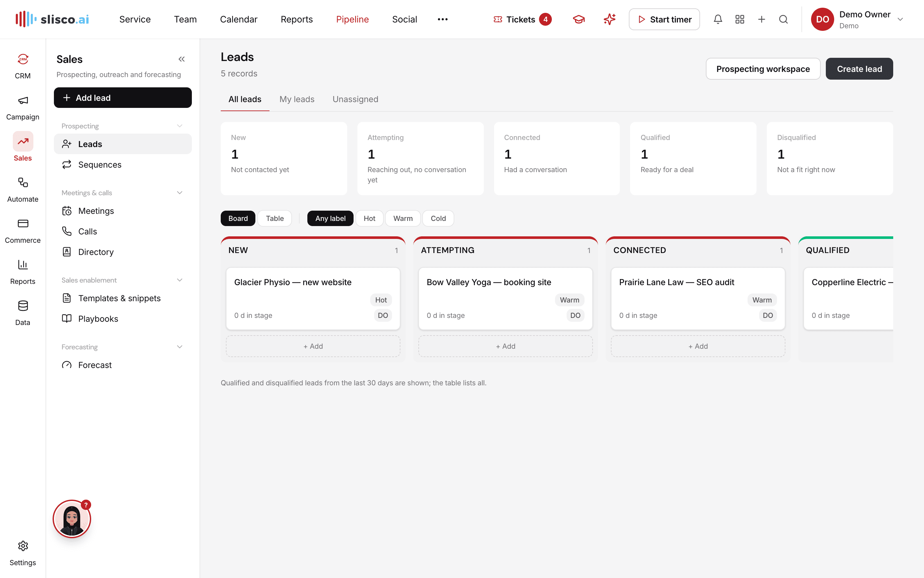Open the Glacier Physio lead card

pos(313,298)
